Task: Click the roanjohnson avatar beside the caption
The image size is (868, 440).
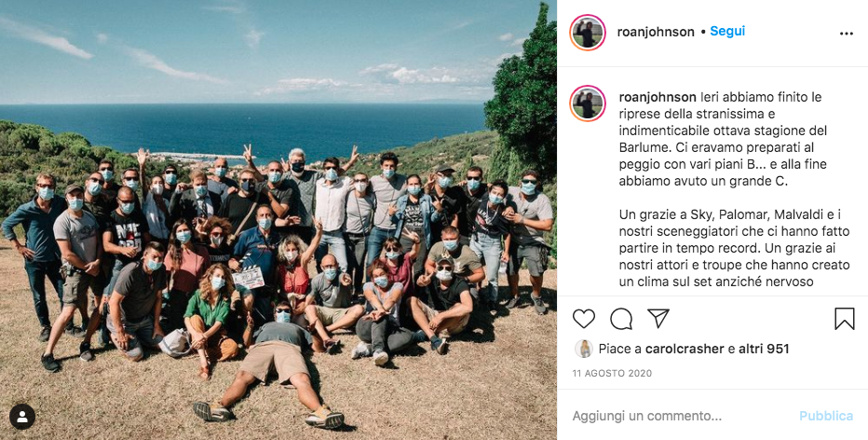Action: click(x=588, y=103)
